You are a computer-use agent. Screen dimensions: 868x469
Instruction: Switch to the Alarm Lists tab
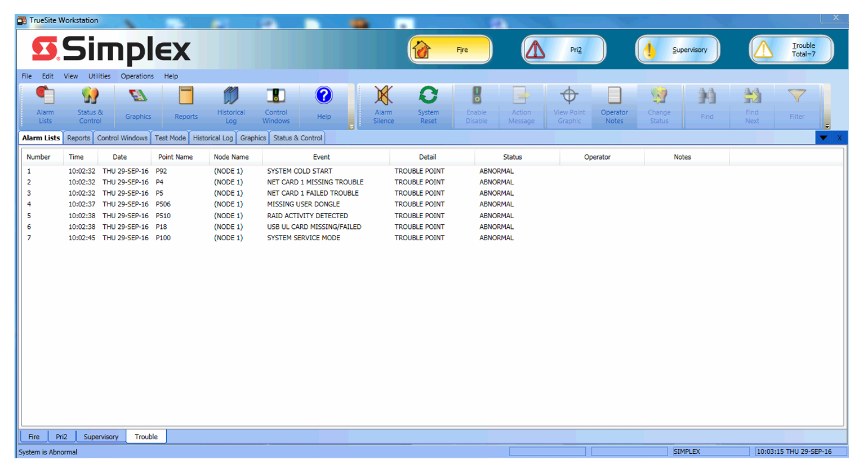(x=41, y=138)
